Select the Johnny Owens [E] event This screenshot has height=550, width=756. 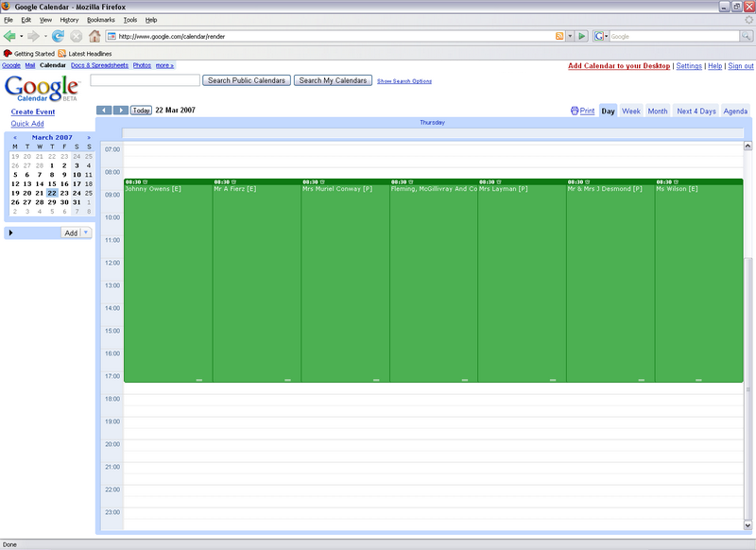(167, 284)
